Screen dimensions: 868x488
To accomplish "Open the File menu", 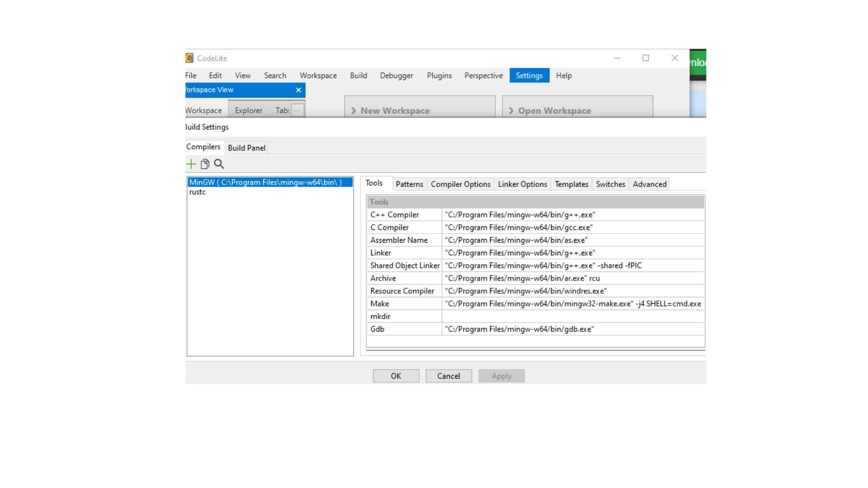I will (x=191, y=75).
